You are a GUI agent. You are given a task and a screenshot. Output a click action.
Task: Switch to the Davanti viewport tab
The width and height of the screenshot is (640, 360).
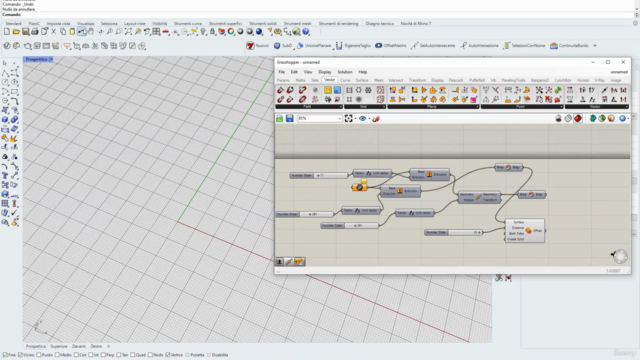click(79, 346)
